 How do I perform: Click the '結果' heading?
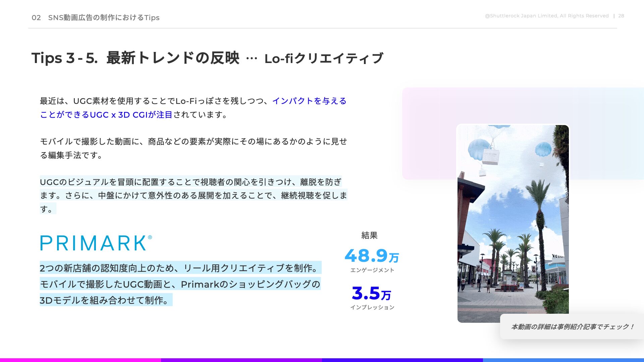pyautogui.click(x=369, y=235)
